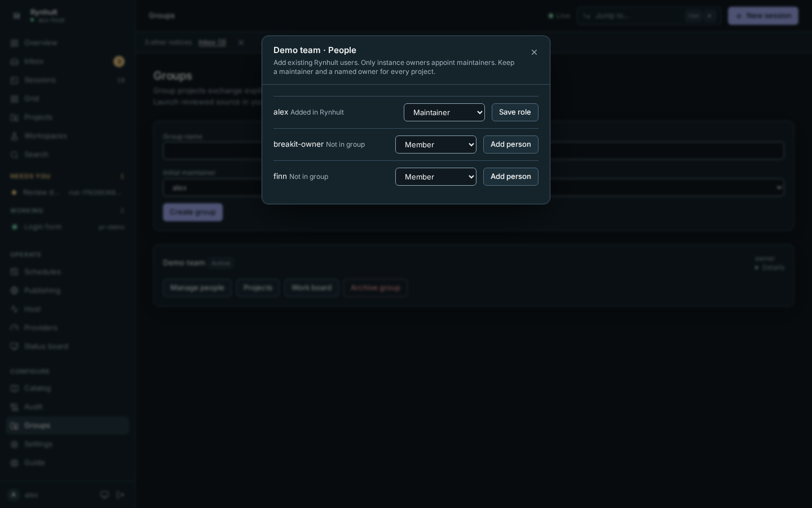812x508 pixels.
Task: Open the Inbox link in notices banner
Action: pos(212,42)
